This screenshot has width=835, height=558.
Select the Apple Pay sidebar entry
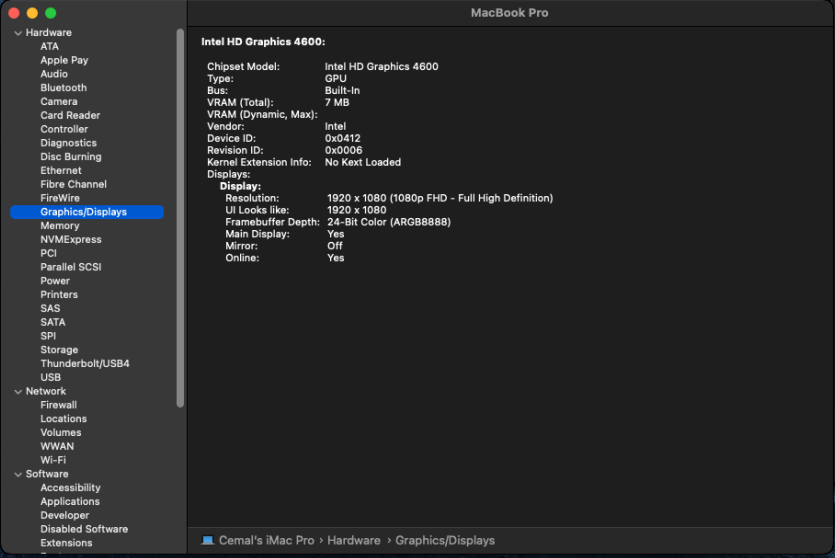tap(64, 60)
